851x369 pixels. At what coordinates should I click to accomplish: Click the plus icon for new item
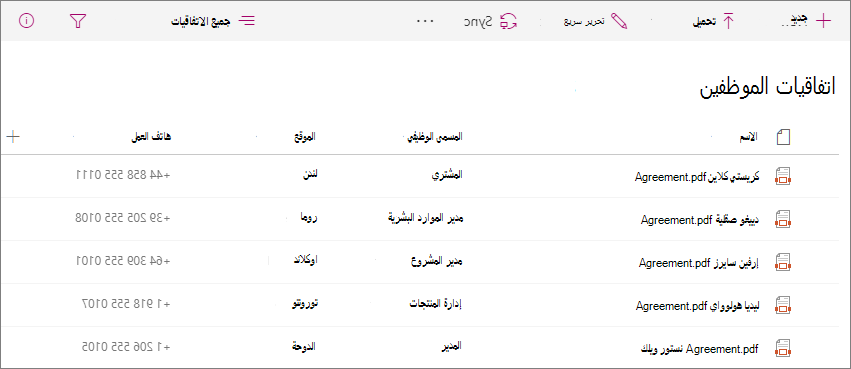coord(823,21)
